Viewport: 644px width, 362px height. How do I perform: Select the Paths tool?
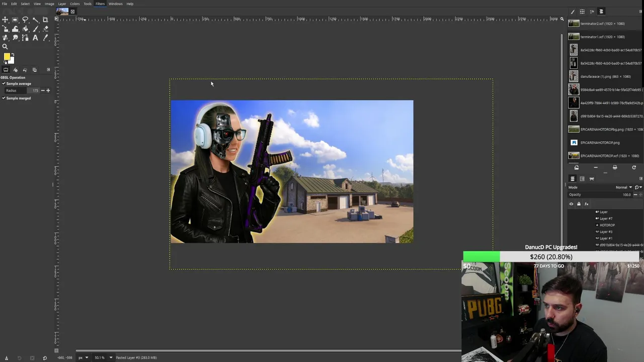pyautogui.click(x=25, y=38)
